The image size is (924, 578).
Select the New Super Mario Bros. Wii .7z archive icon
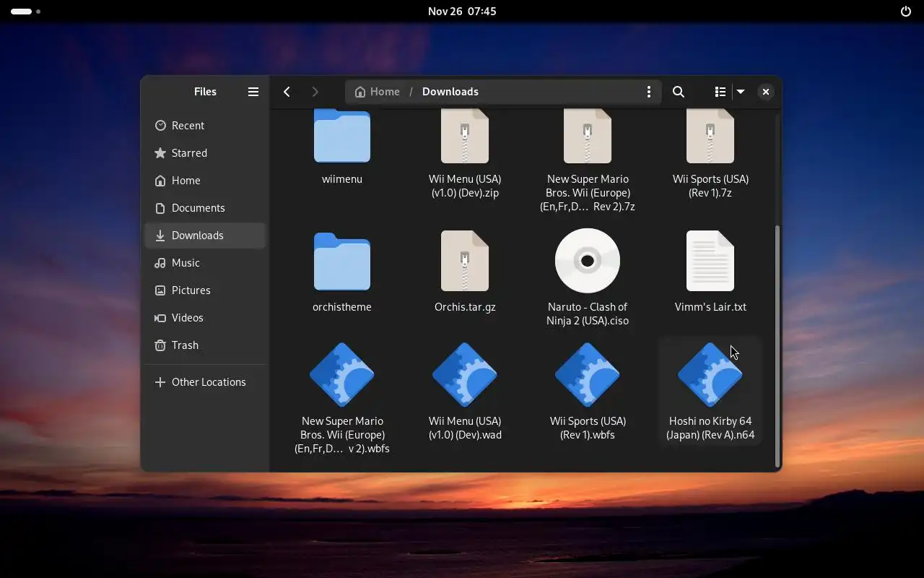588,137
